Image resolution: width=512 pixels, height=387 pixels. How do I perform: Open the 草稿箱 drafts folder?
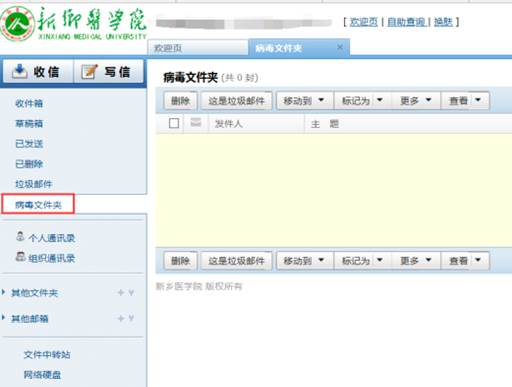[29, 124]
